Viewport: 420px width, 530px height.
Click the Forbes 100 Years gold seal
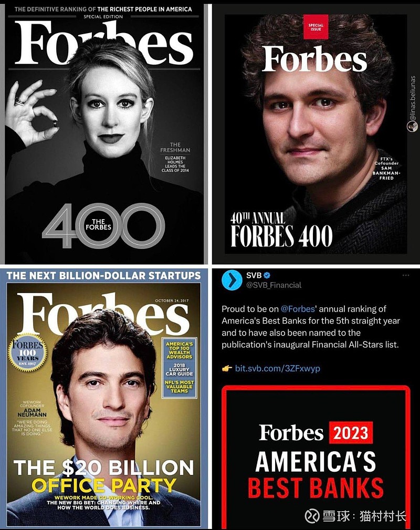tap(28, 353)
